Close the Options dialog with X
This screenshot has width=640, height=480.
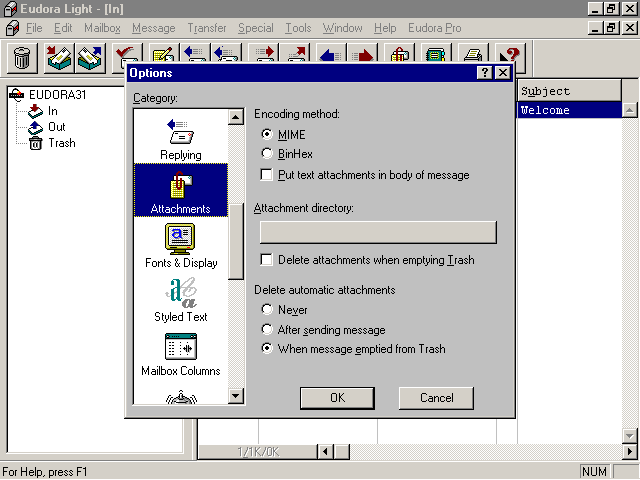click(x=503, y=73)
